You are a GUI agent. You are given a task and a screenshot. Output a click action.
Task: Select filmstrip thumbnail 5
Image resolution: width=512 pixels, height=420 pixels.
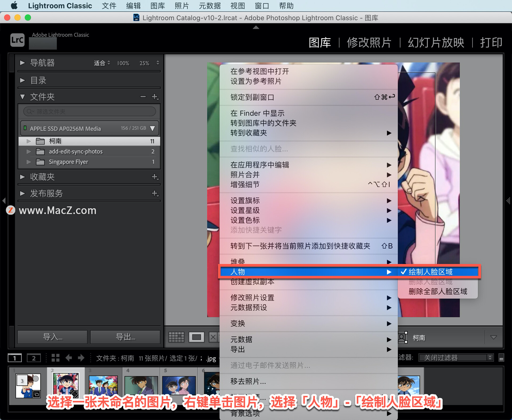(179, 385)
